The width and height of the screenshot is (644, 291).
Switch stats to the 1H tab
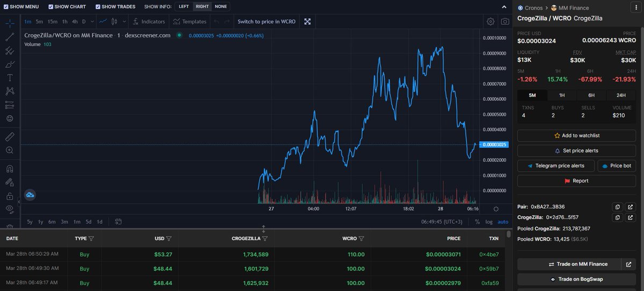(562, 95)
